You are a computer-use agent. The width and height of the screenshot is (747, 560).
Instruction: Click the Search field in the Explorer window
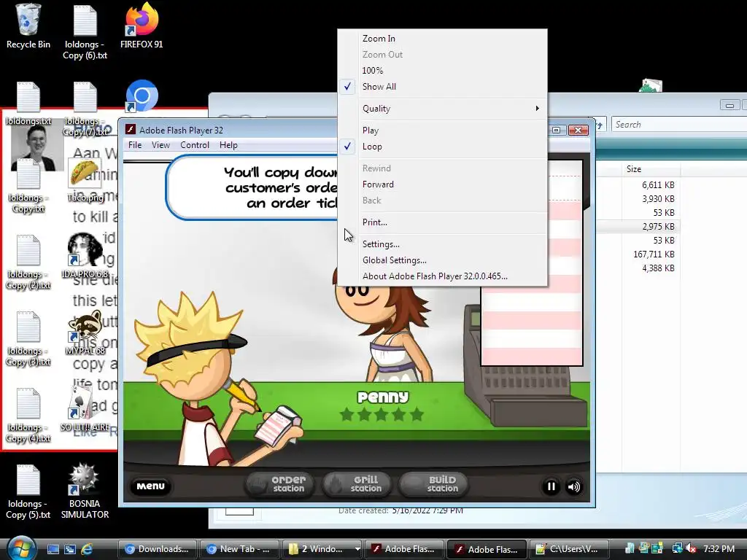[679, 125]
